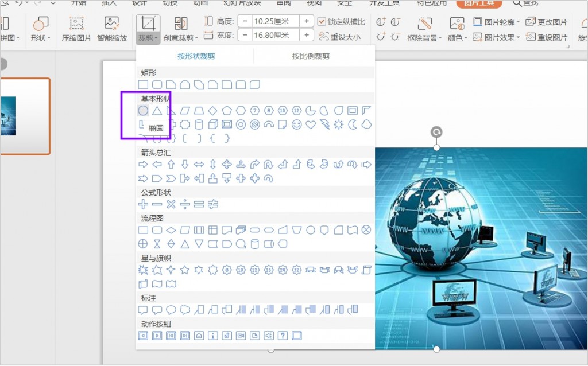Decrease the height value with minus button
Image resolution: width=588 pixels, height=366 pixels.
[x=245, y=21]
